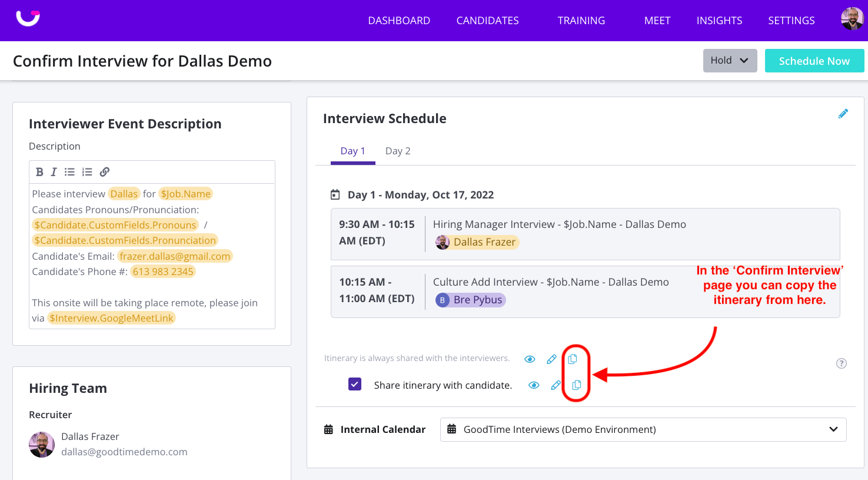Toggle italic formatting in description editor
The height and width of the screenshot is (480, 868).
pos(54,172)
